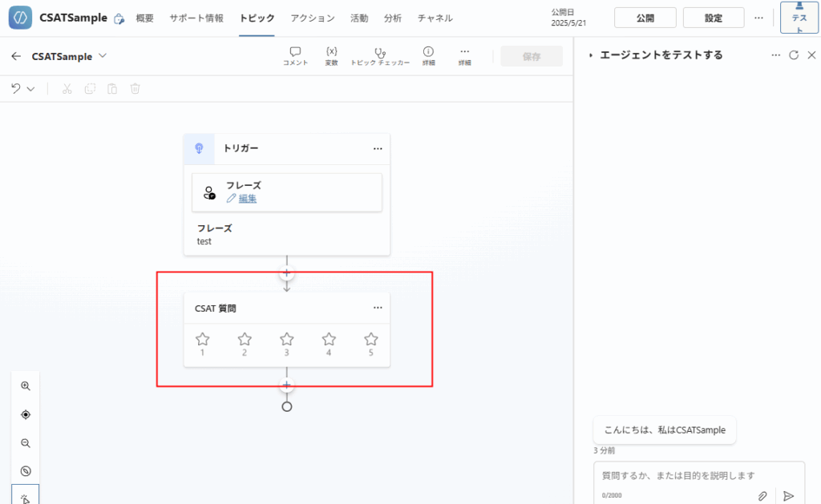Close the test agent panel
This screenshot has width=821, height=504.
point(811,55)
